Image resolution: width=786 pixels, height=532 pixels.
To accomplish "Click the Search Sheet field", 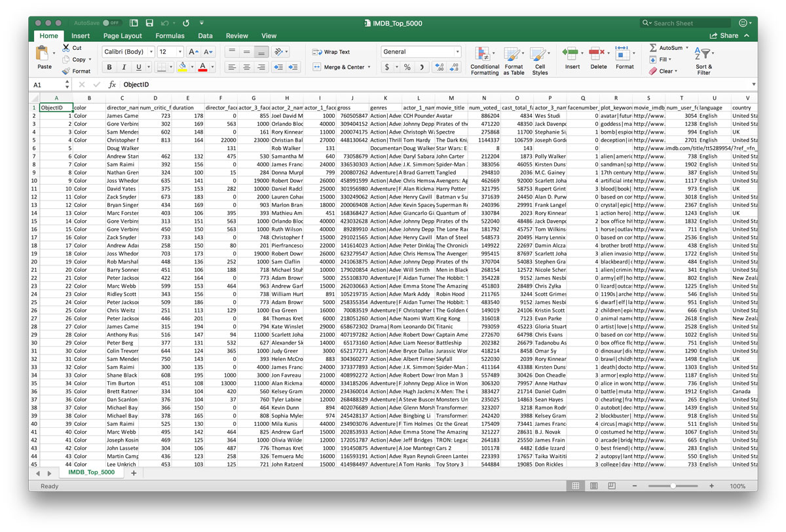I will (x=685, y=23).
